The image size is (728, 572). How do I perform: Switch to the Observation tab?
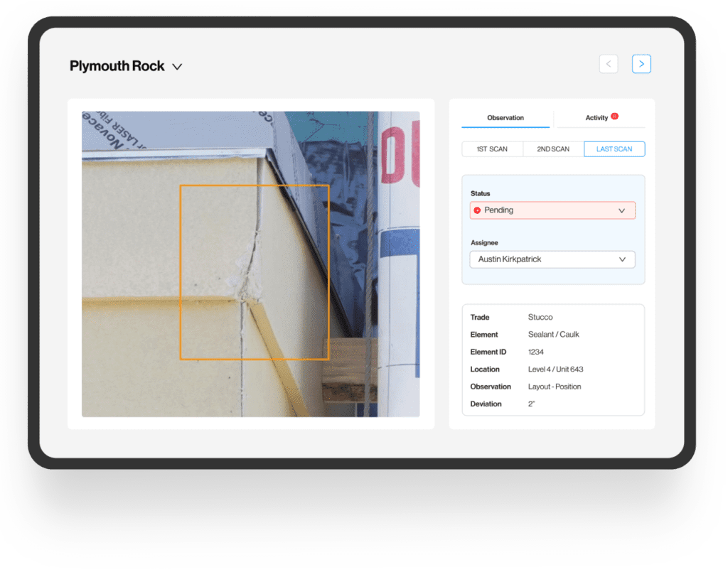505,117
